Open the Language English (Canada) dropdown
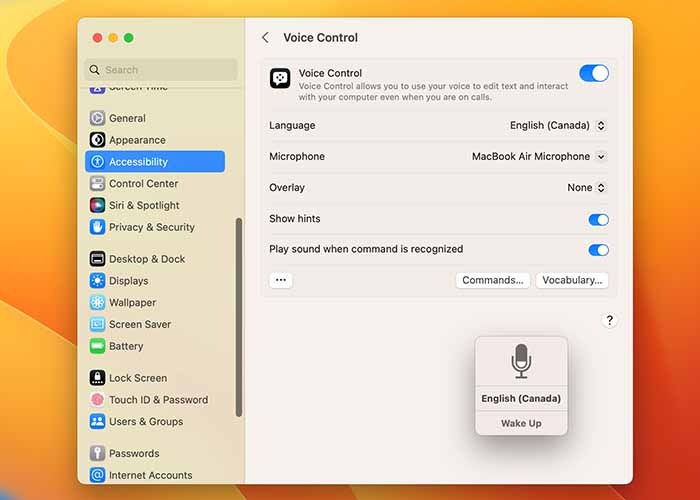Screen dimensions: 700x500 point(558,125)
